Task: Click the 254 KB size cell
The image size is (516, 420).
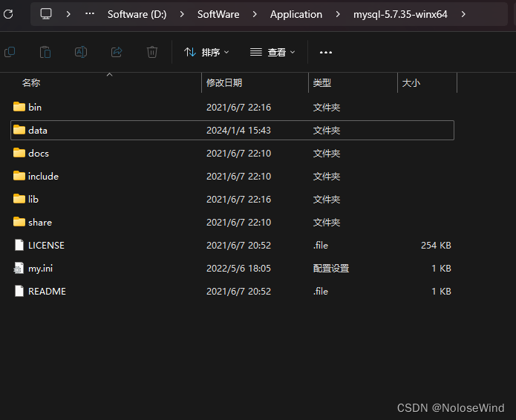Action: click(x=436, y=246)
